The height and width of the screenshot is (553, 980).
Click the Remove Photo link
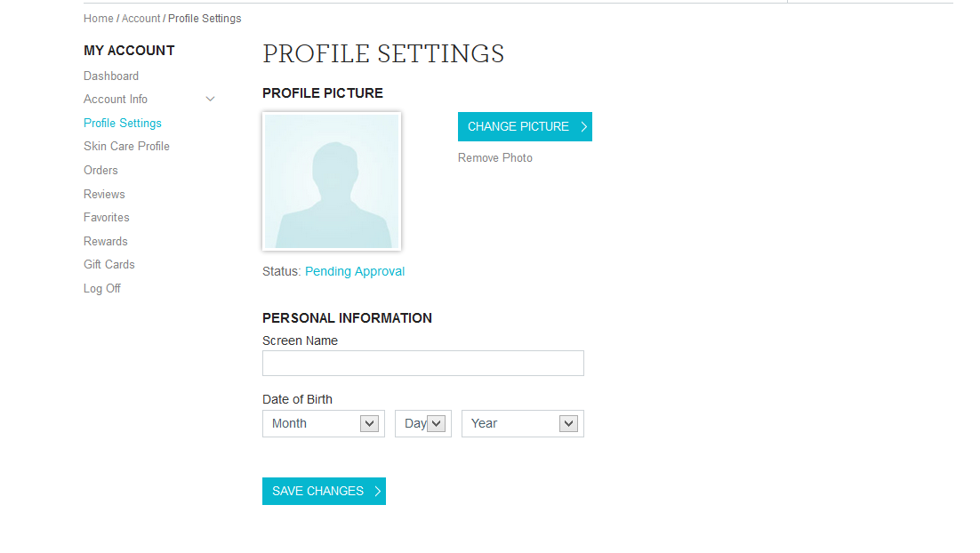pyautogui.click(x=495, y=158)
